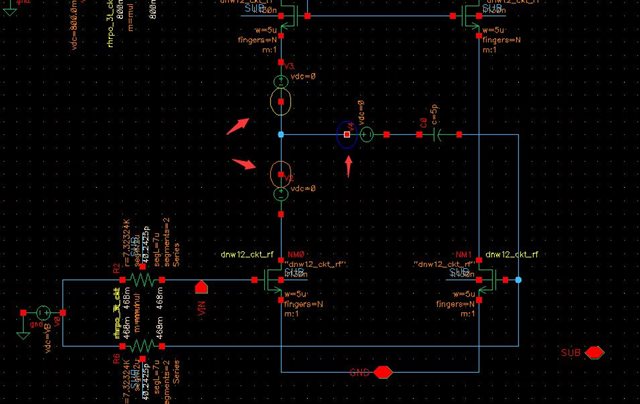Screen dimensions: 640x404
Task: Select the red SUB pin hexagon
Action: [x=594, y=353]
